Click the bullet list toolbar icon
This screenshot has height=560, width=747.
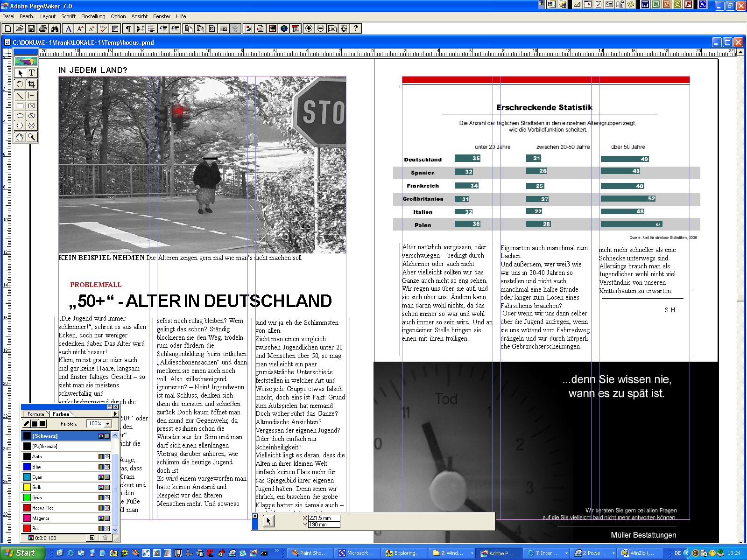(152, 28)
